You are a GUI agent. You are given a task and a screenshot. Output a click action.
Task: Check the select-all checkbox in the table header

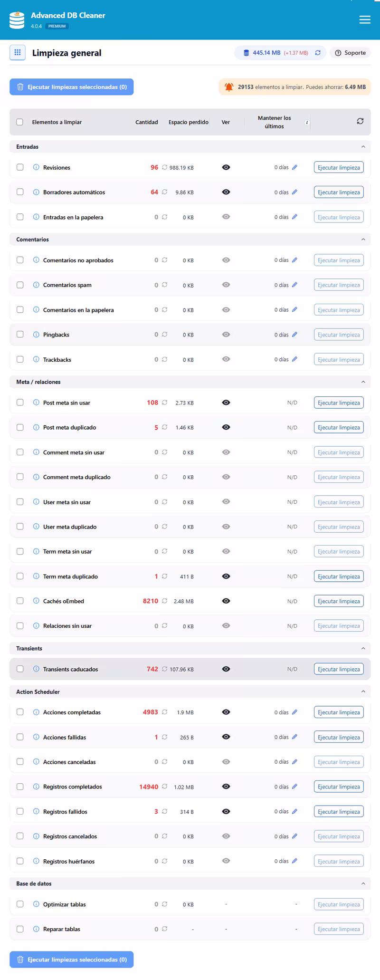(x=19, y=122)
